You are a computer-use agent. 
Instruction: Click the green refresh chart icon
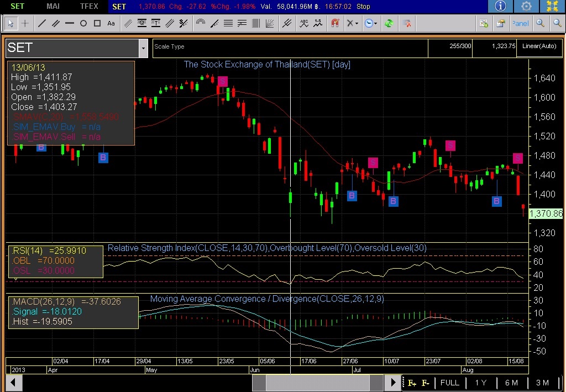coord(389,23)
